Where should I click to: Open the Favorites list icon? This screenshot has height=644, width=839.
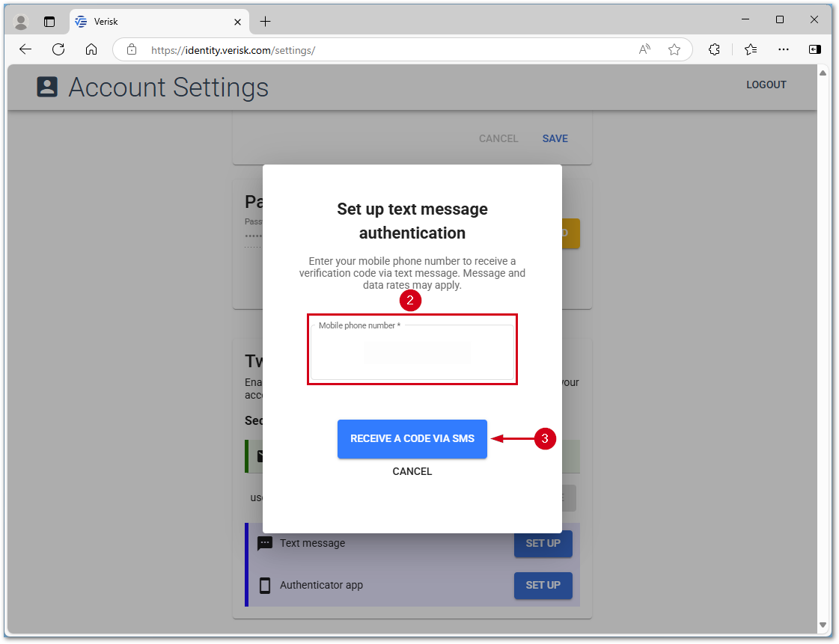[751, 49]
